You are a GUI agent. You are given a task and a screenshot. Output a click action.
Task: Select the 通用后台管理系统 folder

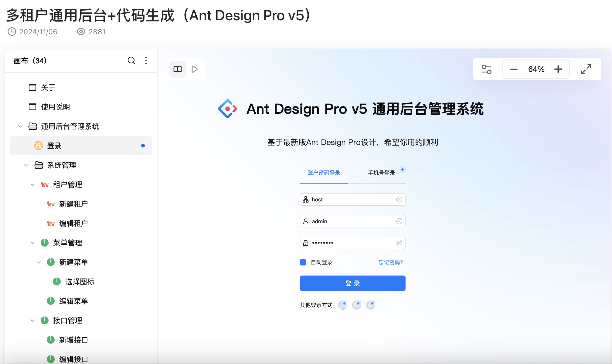pos(70,126)
